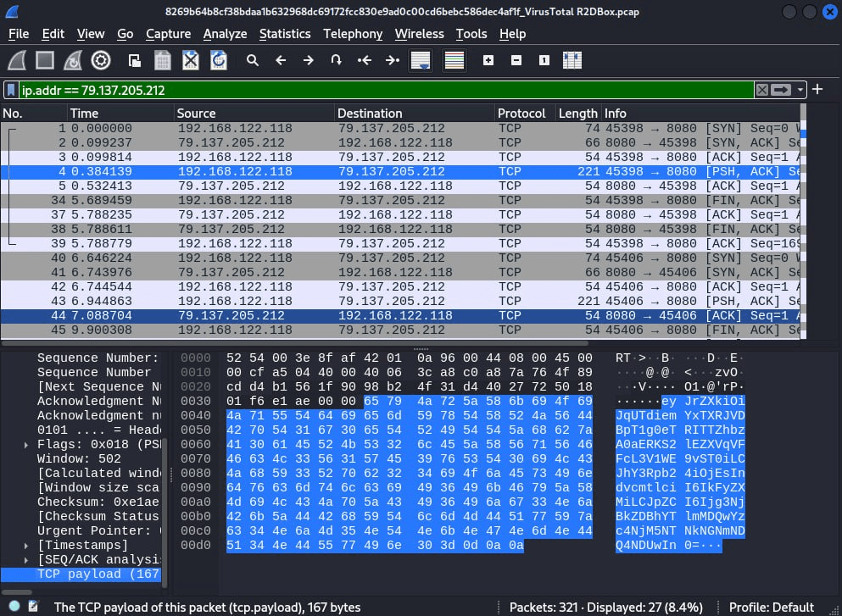The width and height of the screenshot is (842, 616).
Task: Stop the running capture
Action: point(45,60)
